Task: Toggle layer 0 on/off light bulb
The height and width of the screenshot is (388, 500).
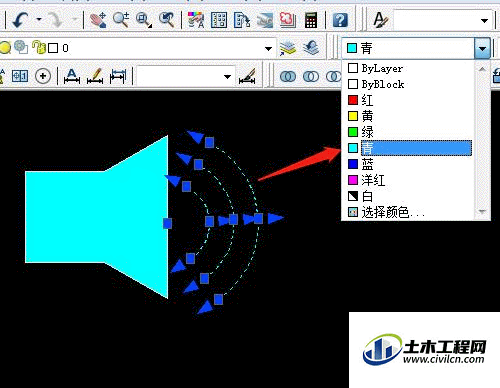Action: [5, 48]
